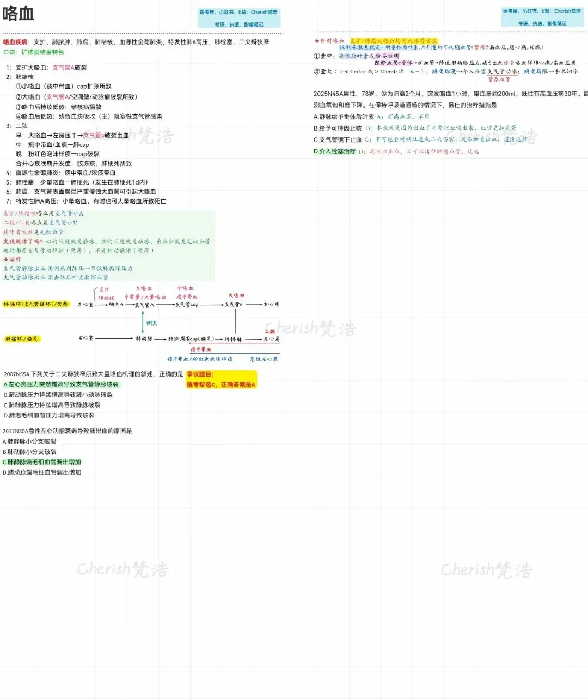Click option 'D.肺泡毛细血管压力增高导致破裂'
The image size is (588, 700).
(49, 415)
